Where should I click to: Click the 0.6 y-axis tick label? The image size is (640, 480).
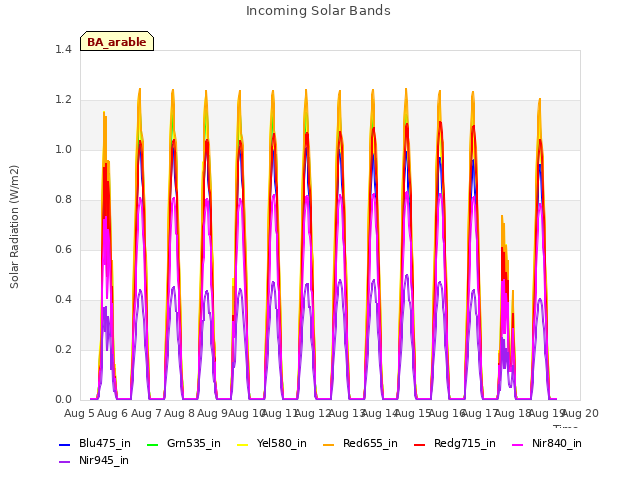pyautogui.click(x=63, y=250)
